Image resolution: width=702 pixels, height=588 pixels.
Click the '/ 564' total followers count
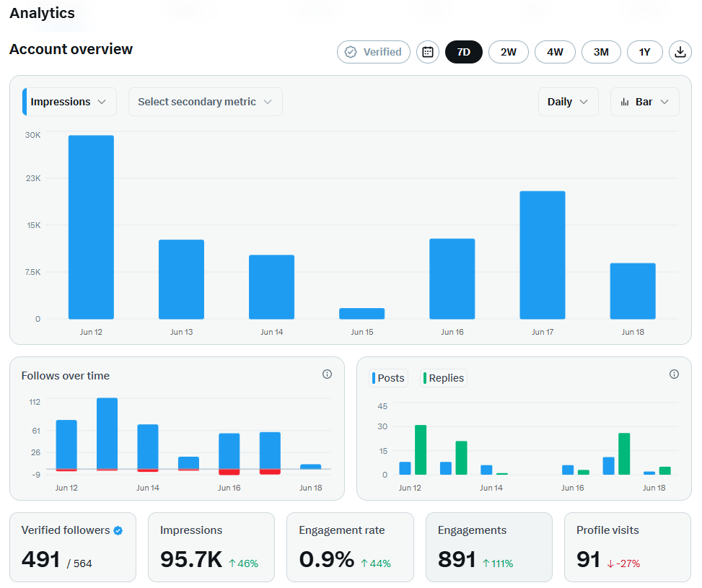[x=79, y=563]
